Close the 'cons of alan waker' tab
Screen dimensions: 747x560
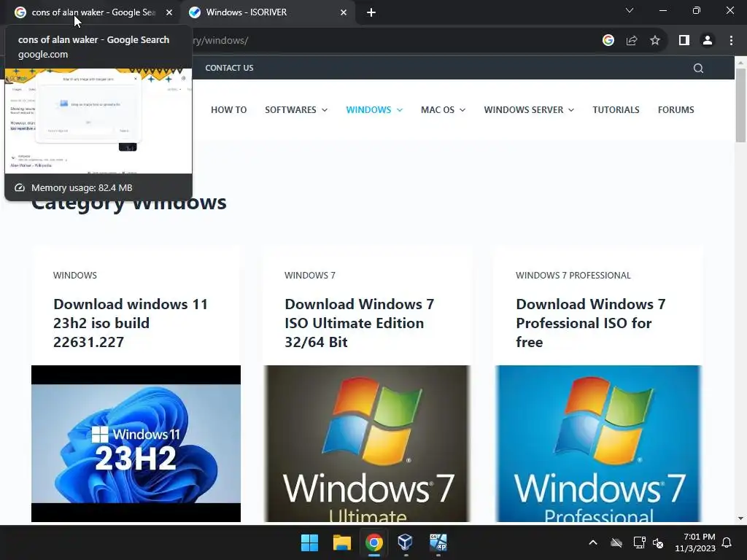click(x=169, y=13)
